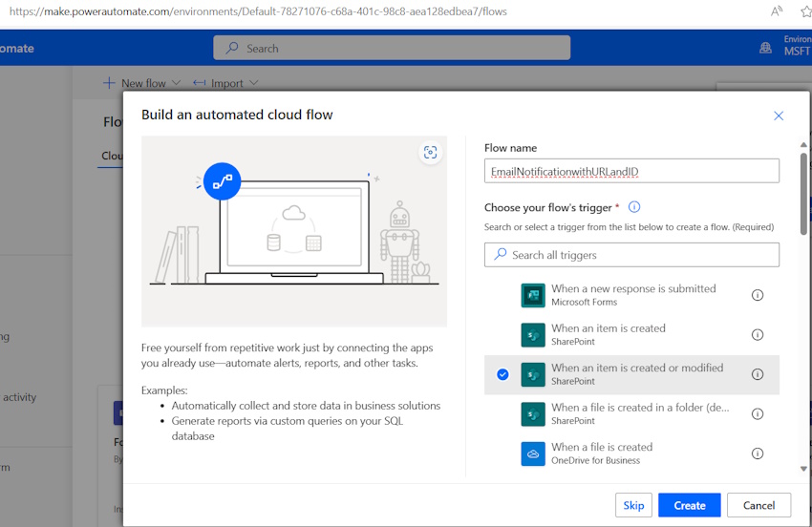This screenshot has height=527, width=812.
Task: Click the browser URL address text
Action: point(258,11)
